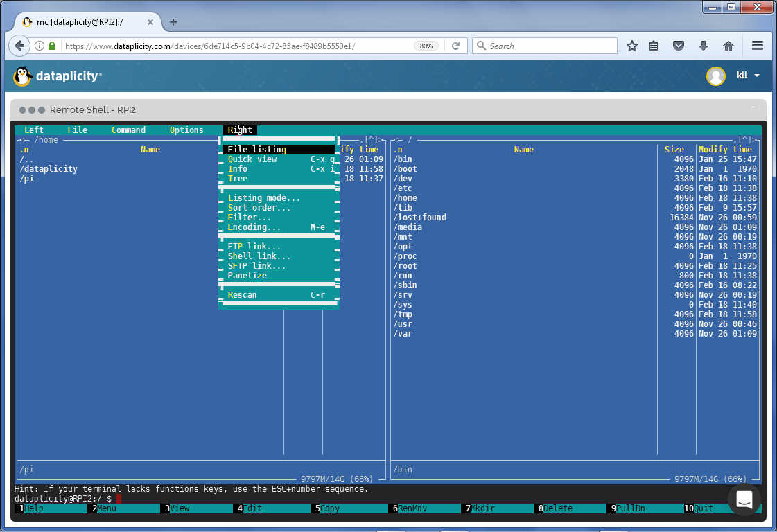Bookmark this page with the star icon
777x532 pixels.
pos(631,46)
